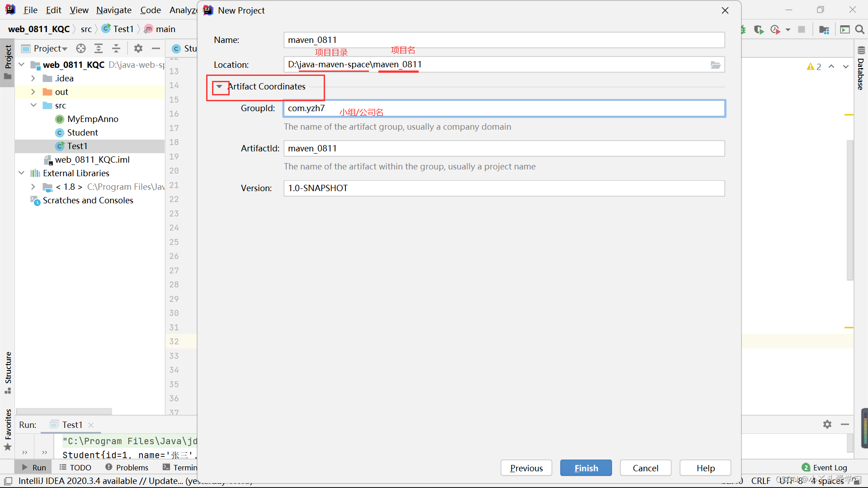This screenshot has height=488, width=868.
Task: Click the tool windows quick-access icon
Action: pyautogui.click(x=8, y=481)
